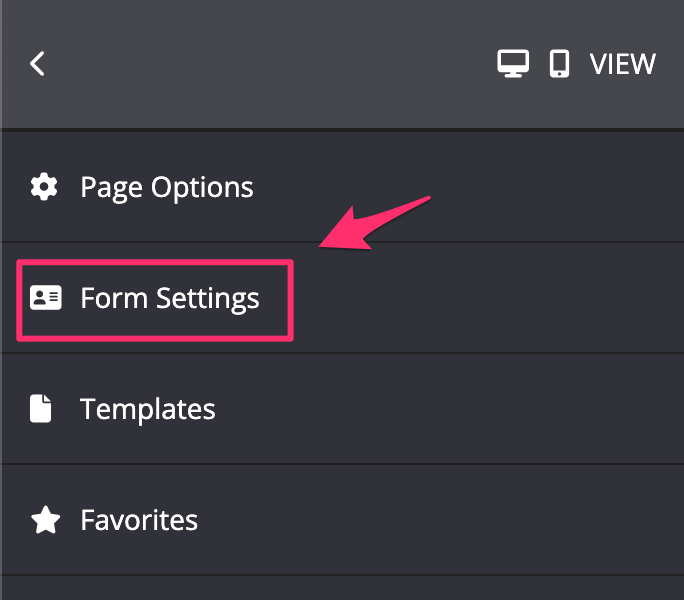Click the Favorites star icon
684x600 pixels.
pos(45,520)
